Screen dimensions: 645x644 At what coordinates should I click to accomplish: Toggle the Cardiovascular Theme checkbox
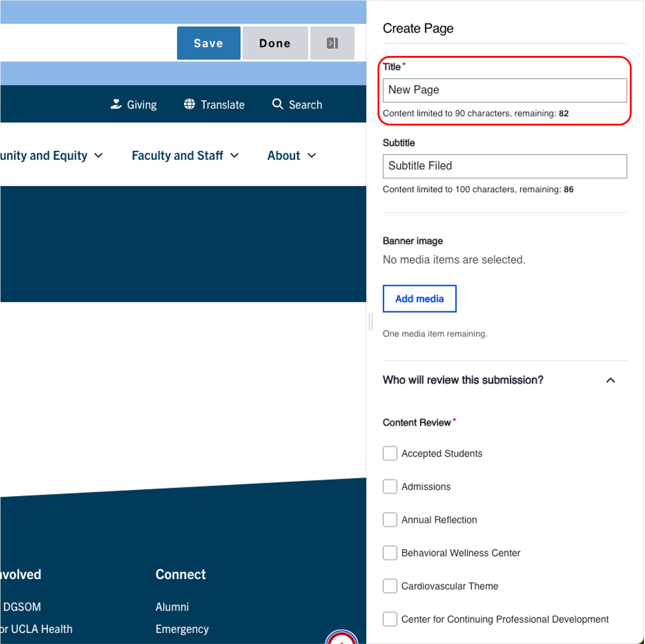(x=390, y=586)
